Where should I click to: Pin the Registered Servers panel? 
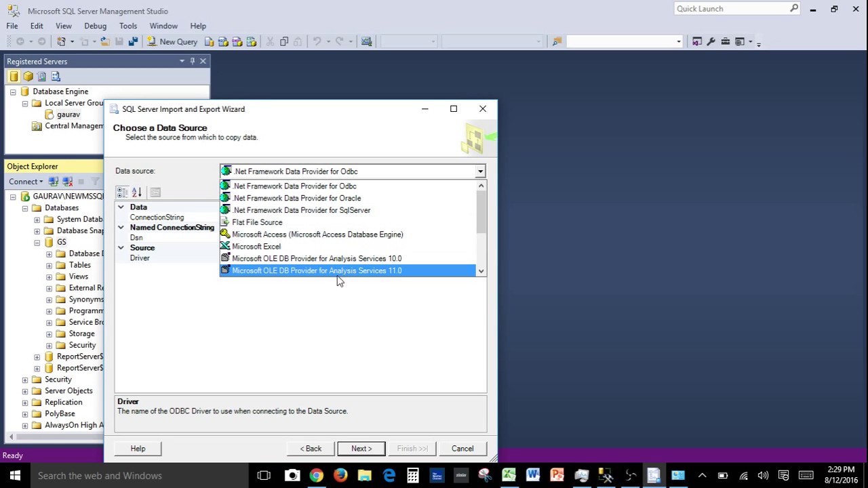(x=193, y=61)
